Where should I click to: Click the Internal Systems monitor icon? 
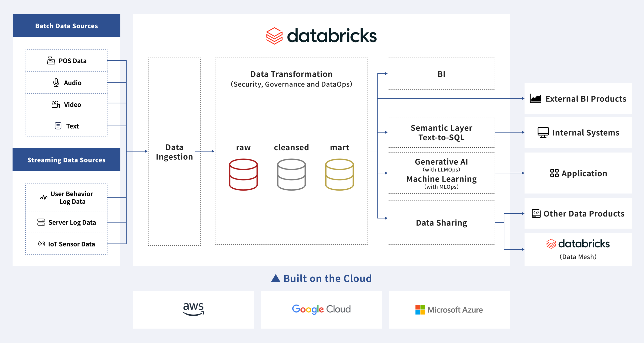(543, 132)
